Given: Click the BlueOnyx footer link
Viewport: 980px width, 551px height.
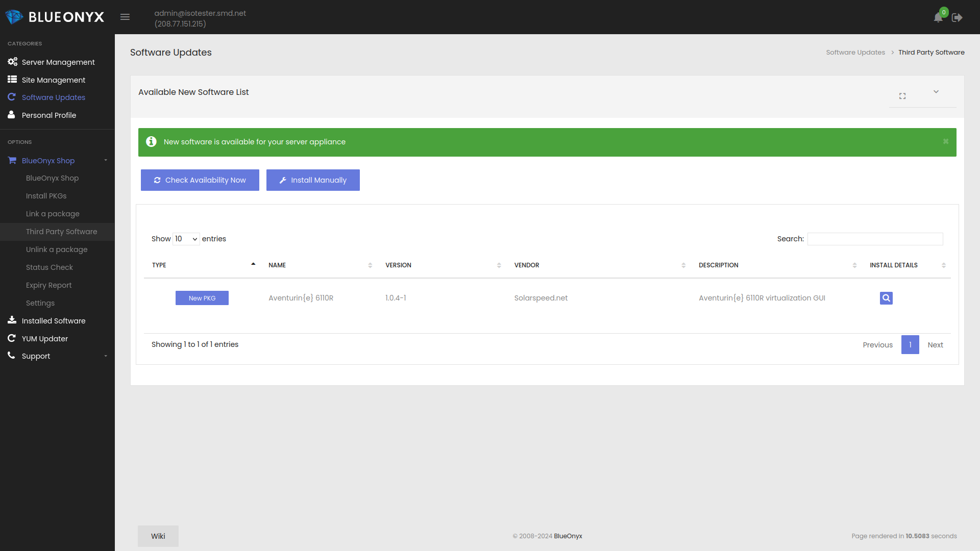Looking at the screenshot, I should coord(568,536).
